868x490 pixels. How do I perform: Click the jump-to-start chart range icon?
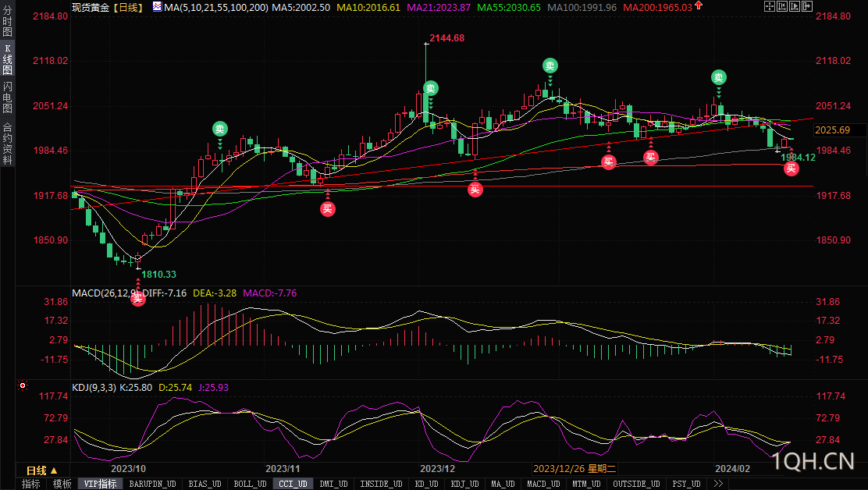pyautogui.click(x=782, y=7)
